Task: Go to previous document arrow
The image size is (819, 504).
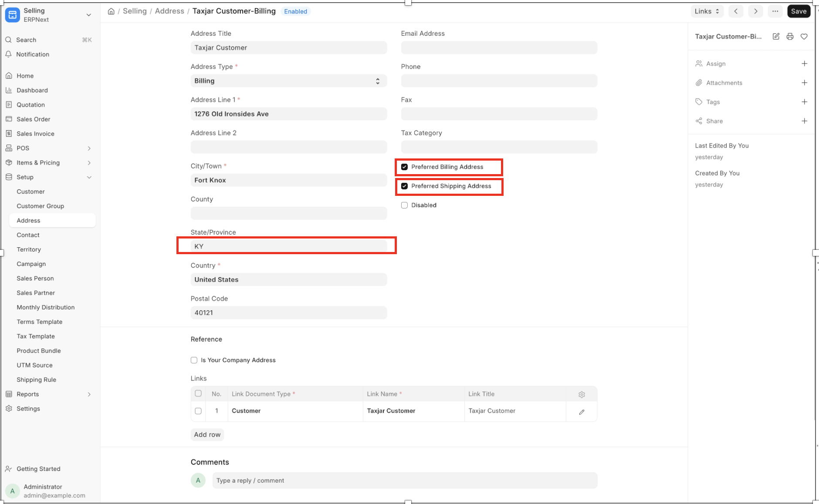Action: pos(736,11)
